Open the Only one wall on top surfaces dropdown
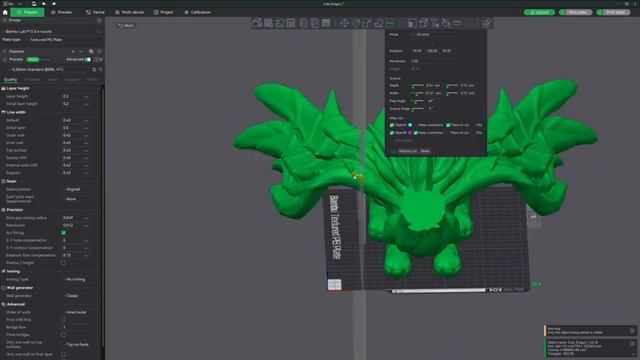This screenshot has height=360, width=640. 77,344
